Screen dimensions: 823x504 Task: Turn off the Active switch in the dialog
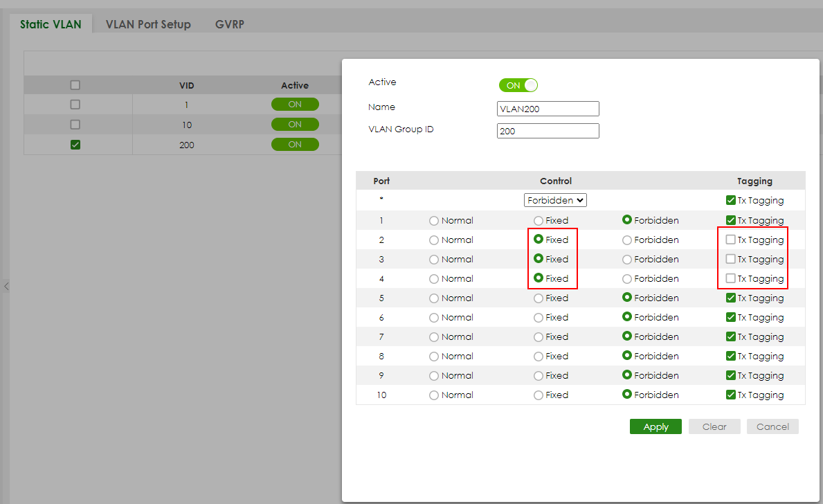tap(518, 84)
